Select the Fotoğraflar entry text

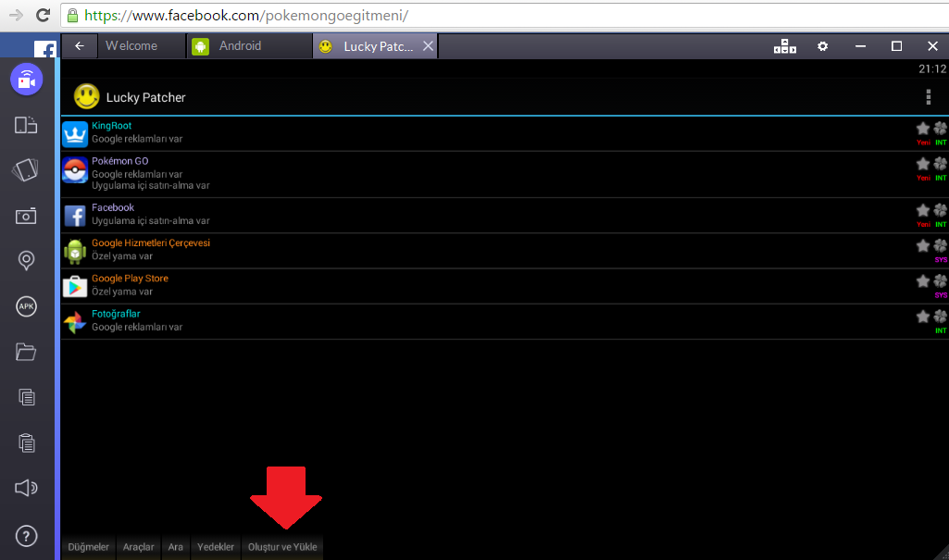(x=116, y=314)
